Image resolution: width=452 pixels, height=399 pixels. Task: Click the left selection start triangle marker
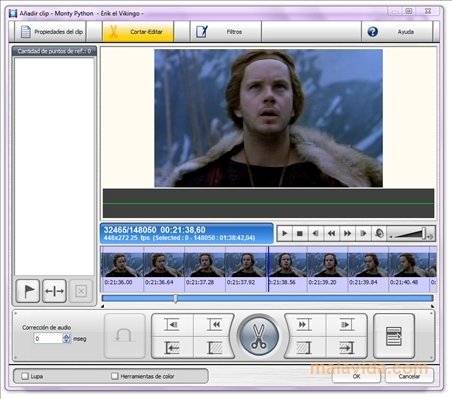102,306
